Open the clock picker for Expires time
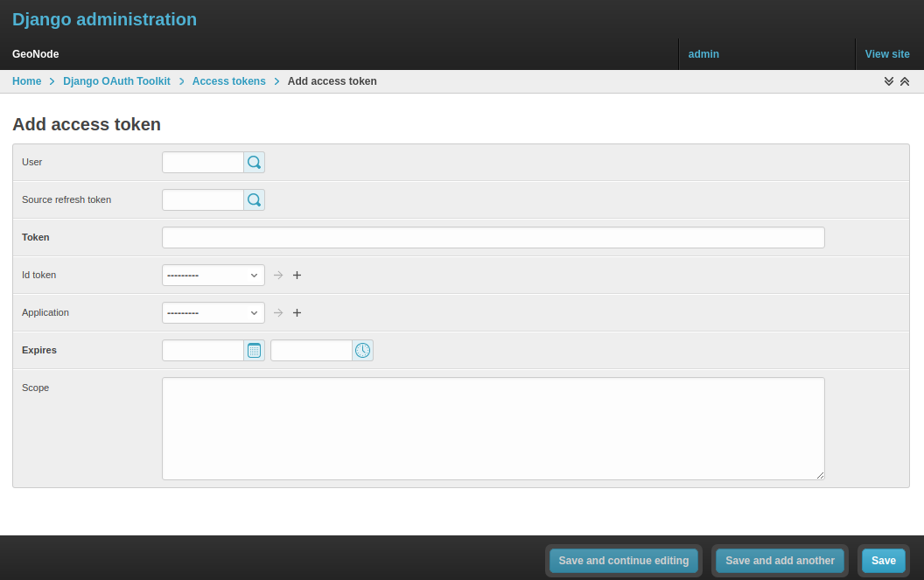 (x=362, y=350)
